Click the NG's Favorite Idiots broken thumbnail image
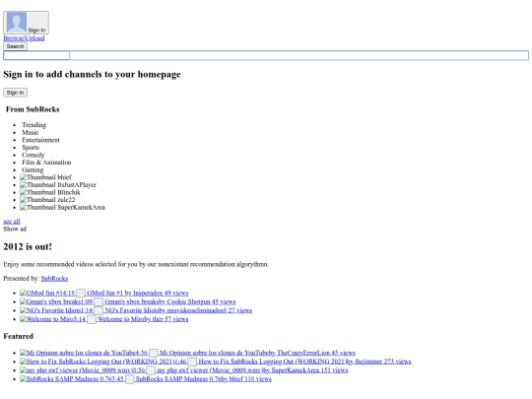Image resolution: width=532 pixels, height=399 pixels. click(49, 310)
